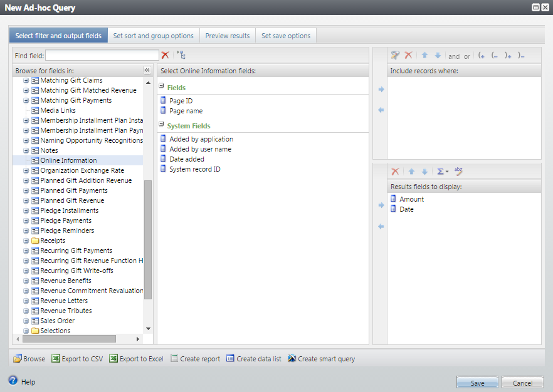553x392 pixels.
Task: Select Media Links in the tree
Action: click(x=58, y=110)
